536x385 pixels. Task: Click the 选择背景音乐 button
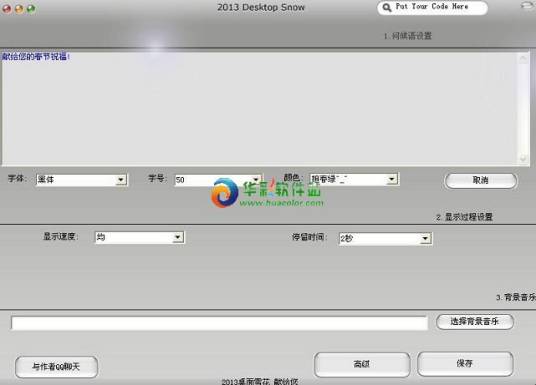pyautogui.click(x=474, y=321)
